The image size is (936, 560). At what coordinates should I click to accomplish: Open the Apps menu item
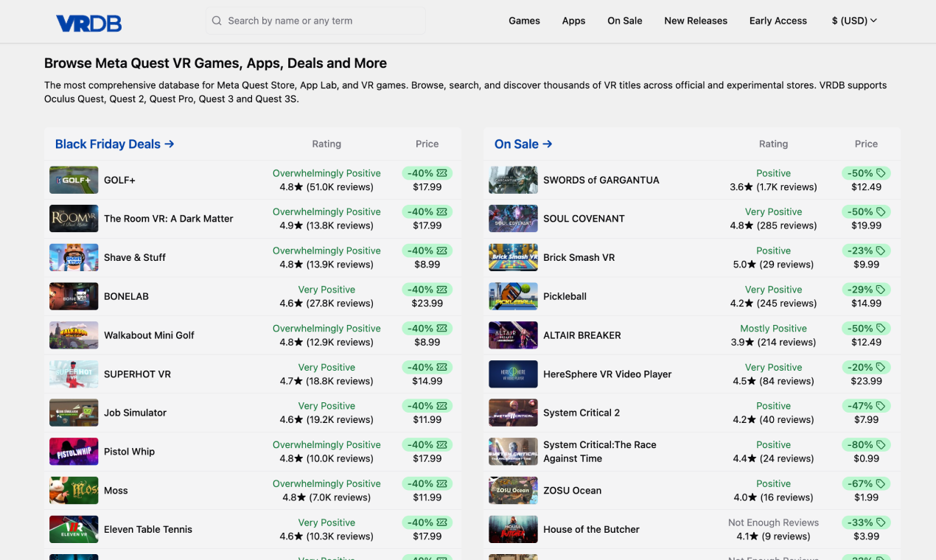(573, 21)
